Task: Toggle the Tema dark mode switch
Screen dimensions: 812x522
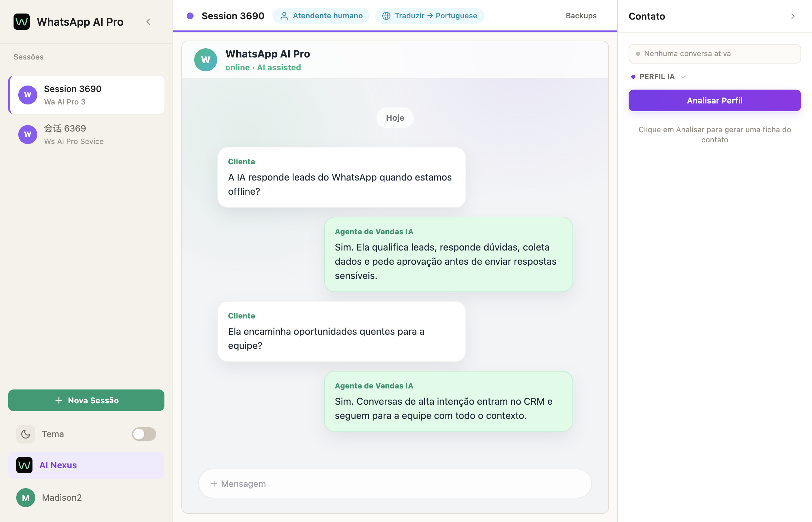Action: pyautogui.click(x=144, y=434)
